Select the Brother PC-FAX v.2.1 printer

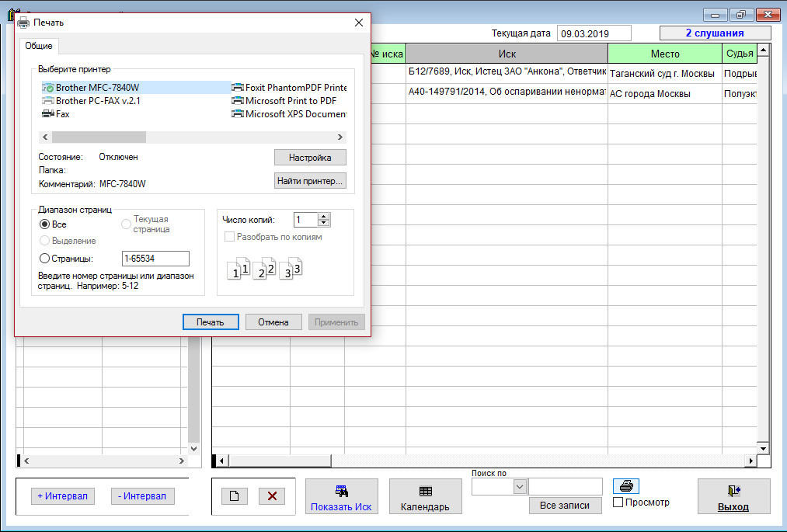click(92, 100)
